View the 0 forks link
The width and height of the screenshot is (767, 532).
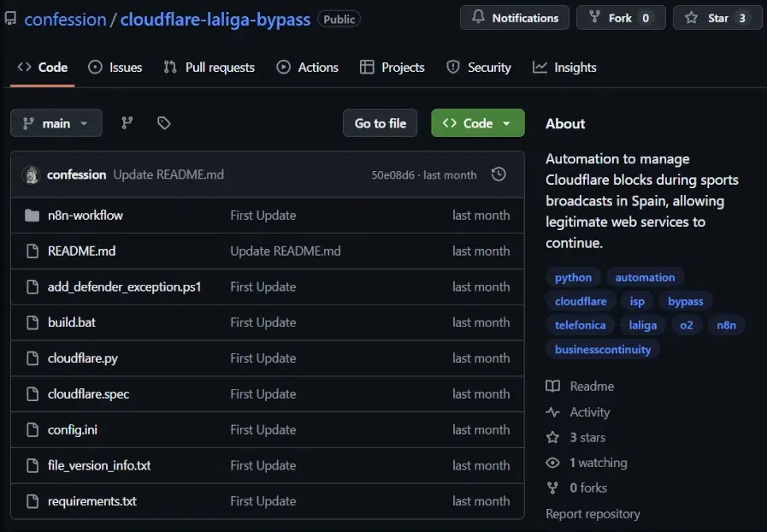pos(576,488)
